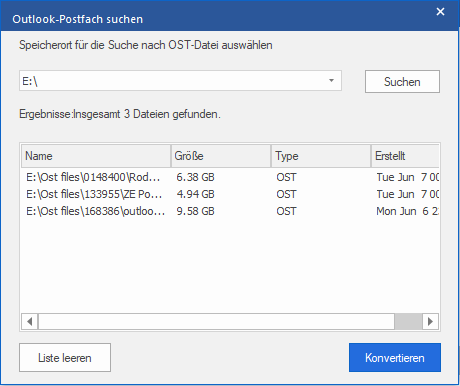Click the horizontal scrollbar track

pyautogui.click(x=216, y=322)
